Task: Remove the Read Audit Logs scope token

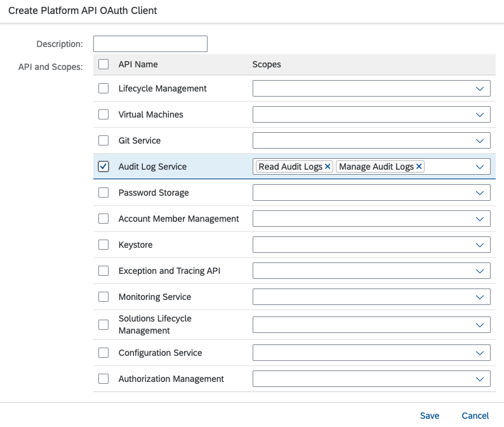Action: (x=328, y=166)
